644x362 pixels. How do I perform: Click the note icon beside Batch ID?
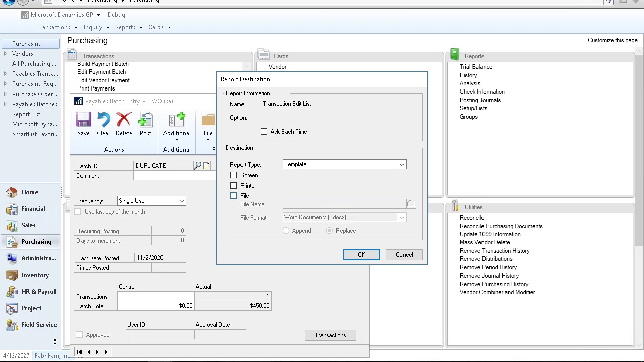206,166
